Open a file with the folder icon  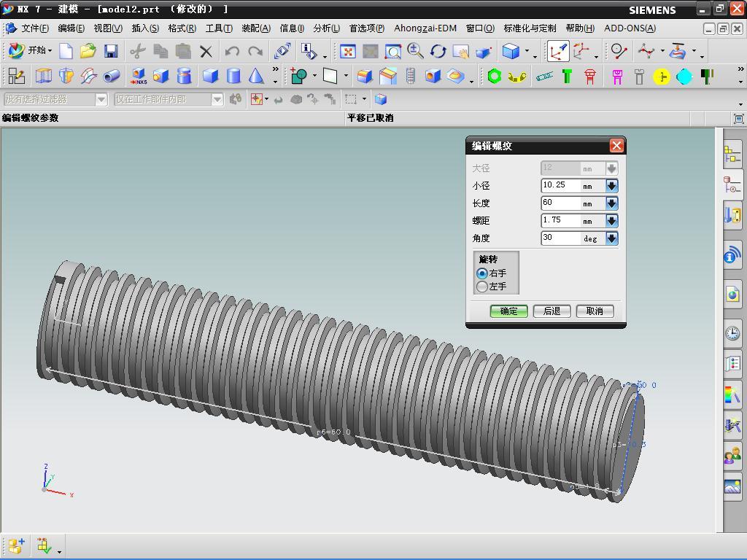click(88, 51)
